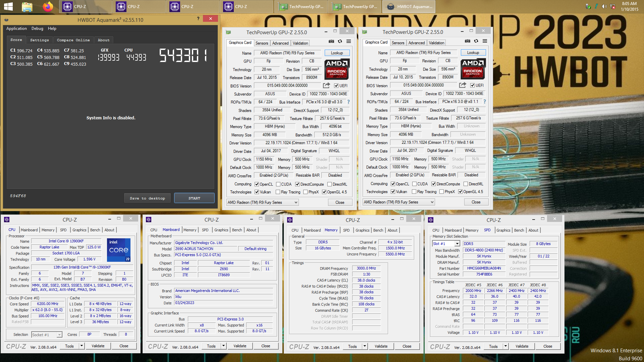644x362 pixels.
Task: Take screenshot in right GPU-Z window
Action: pos(467,41)
